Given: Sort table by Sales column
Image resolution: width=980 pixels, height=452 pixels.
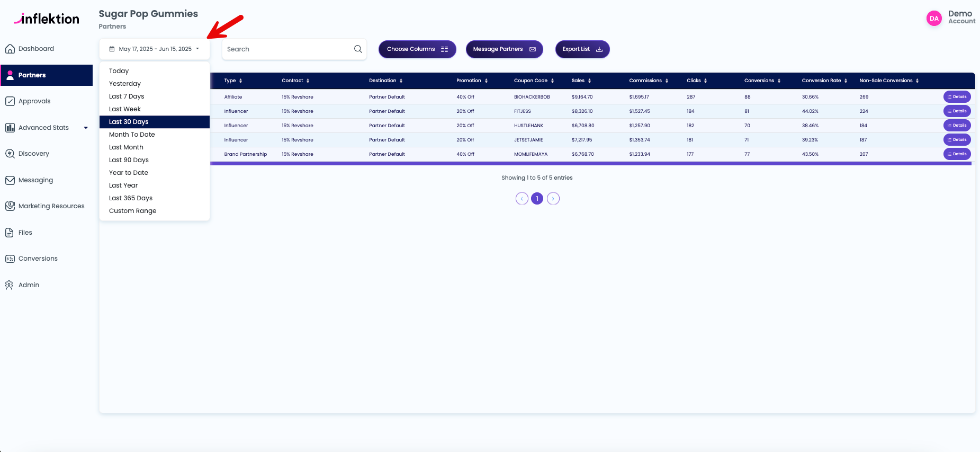Looking at the screenshot, I should tap(581, 81).
